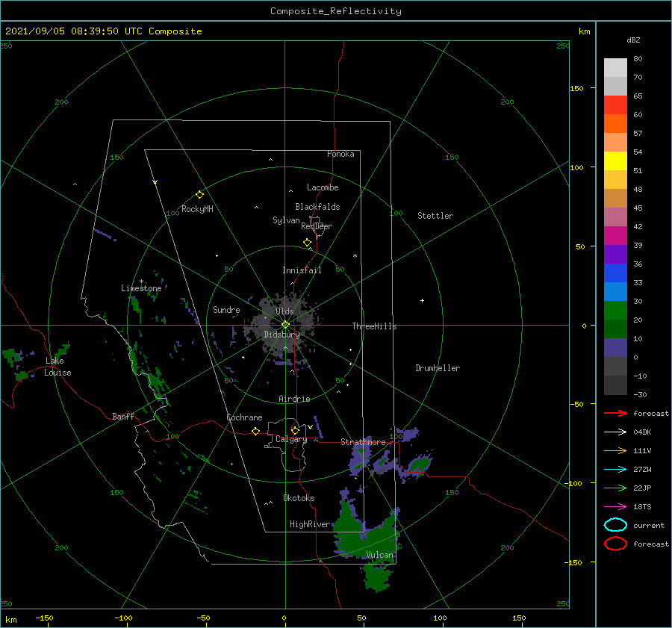Click the white plus marker near Drumheller

tap(422, 300)
